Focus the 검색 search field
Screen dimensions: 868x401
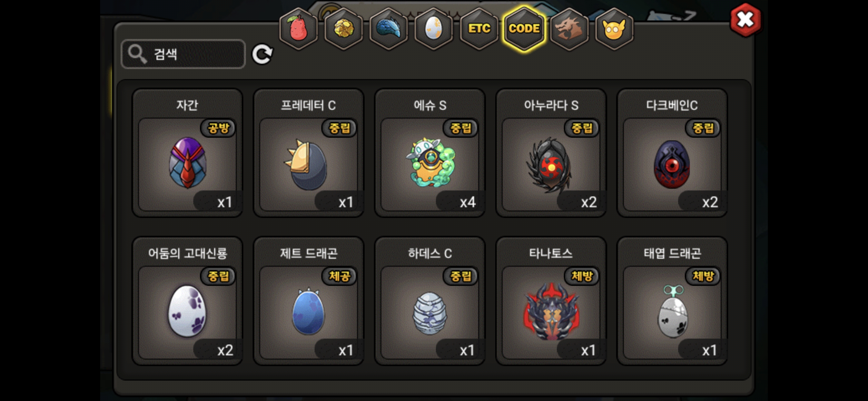point(183,54)
